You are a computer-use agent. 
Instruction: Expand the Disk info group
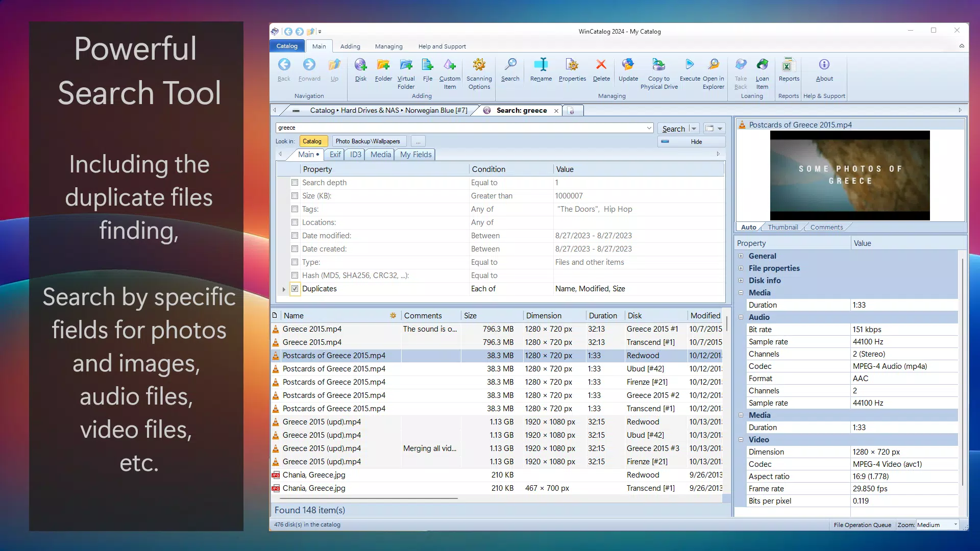[741, 281]
